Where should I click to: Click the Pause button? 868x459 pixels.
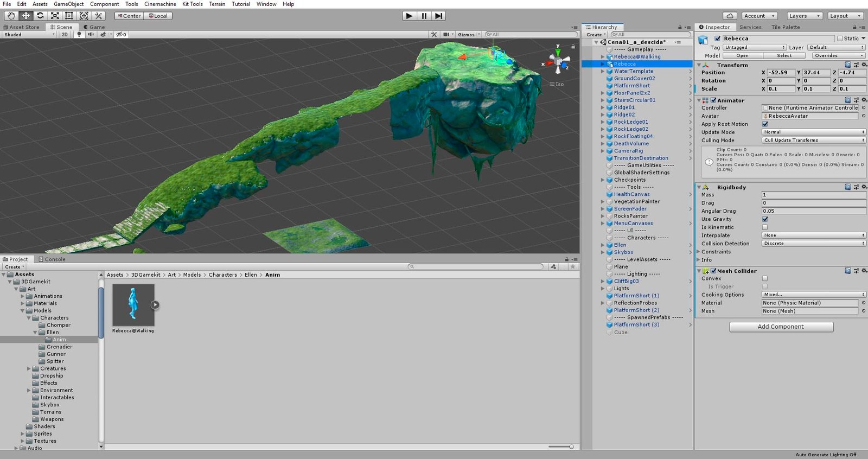pyautogui.click(x=424, y=16)
